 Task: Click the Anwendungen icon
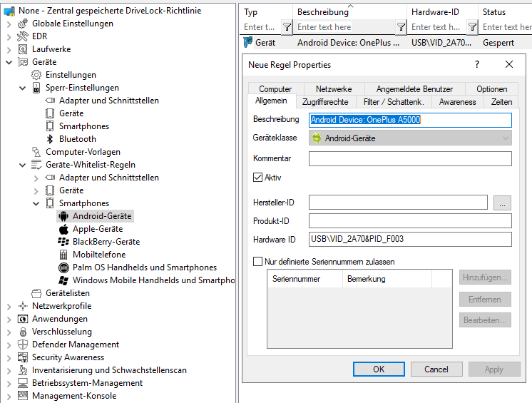click(x=23, y=319)
